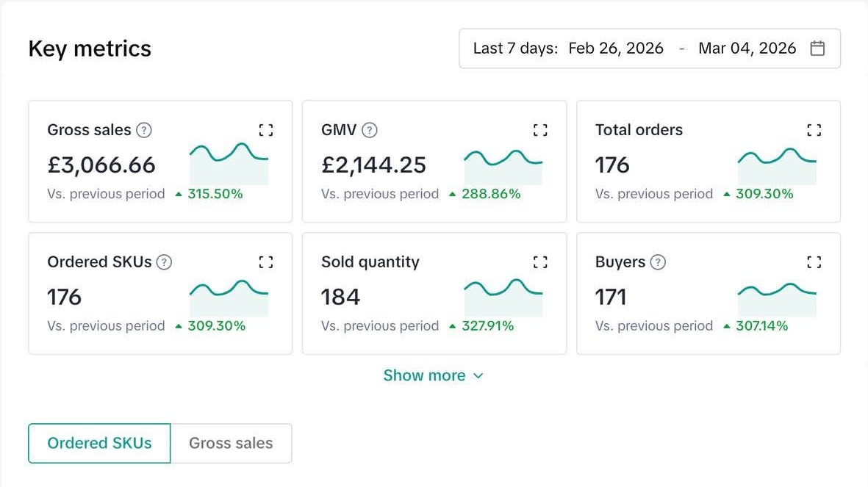
Task: Click the chevron next to Show more
Action: pyautogui.click(x=478, y=376)
